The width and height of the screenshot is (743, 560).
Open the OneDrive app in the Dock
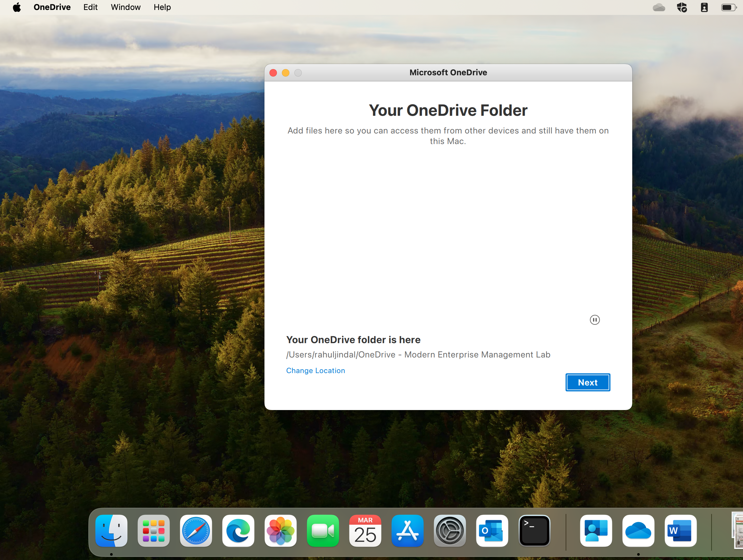638,531
